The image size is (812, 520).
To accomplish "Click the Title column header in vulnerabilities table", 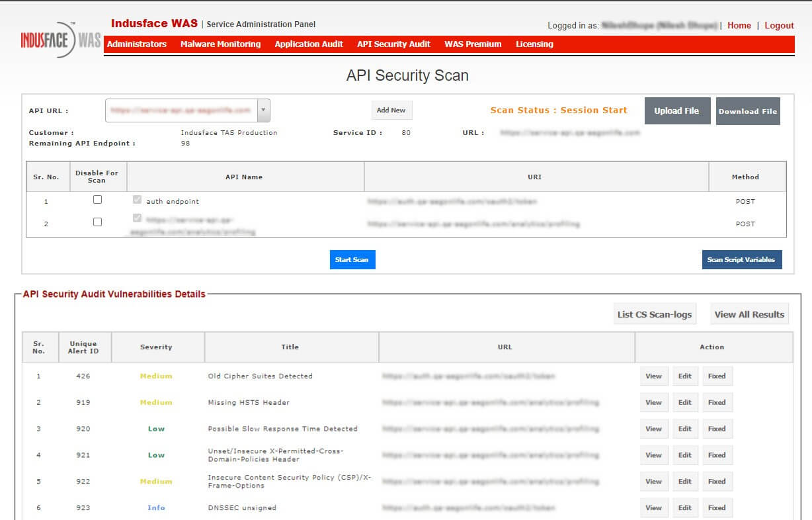I will (x=290, y=347).
